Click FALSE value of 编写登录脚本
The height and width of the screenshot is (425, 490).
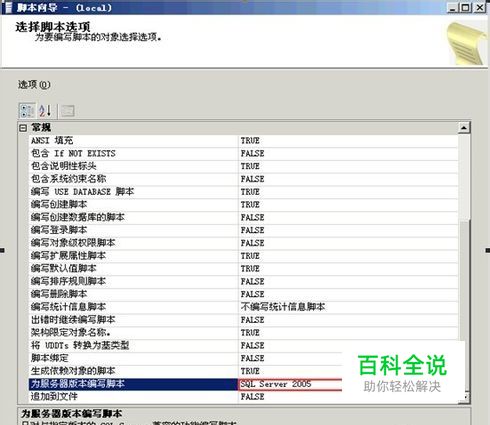(252, 230)
